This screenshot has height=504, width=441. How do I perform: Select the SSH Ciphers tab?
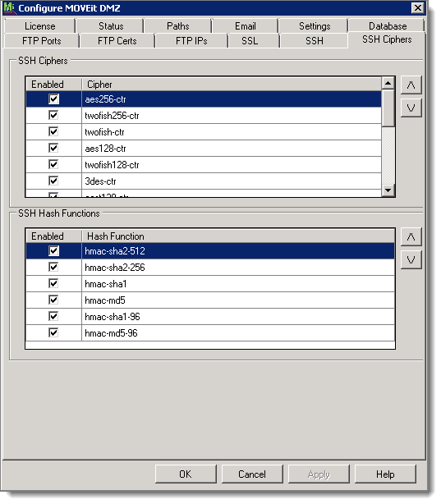pos(387,39)
